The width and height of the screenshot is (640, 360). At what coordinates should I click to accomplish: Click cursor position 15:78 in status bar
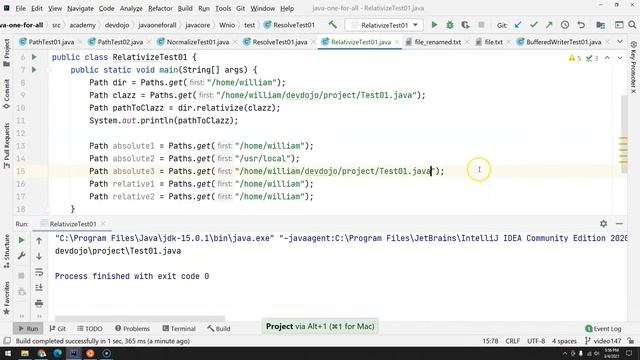point(490,341)
